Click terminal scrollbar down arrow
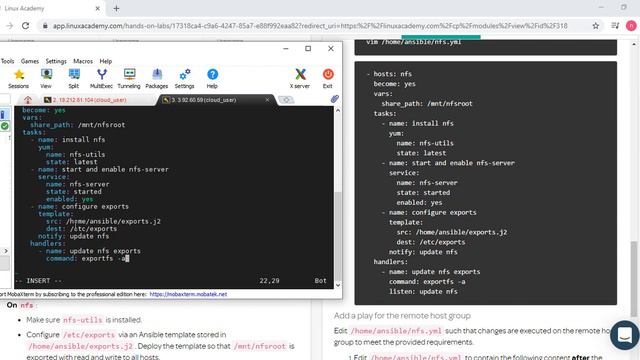Image resolution: width=640 pixels, height=360 pixels. [x=338, y=285]
